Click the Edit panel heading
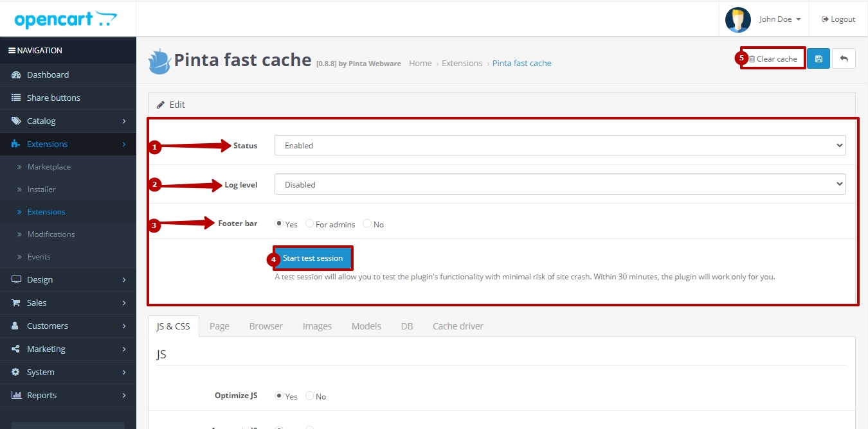Screen dimensions: 868x429 (x=502, y=105)
